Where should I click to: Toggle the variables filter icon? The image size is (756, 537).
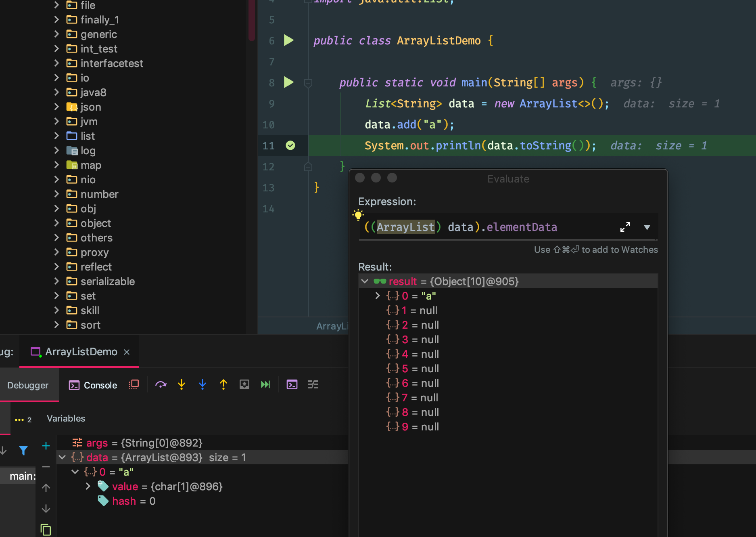click(x=23, y=450)
